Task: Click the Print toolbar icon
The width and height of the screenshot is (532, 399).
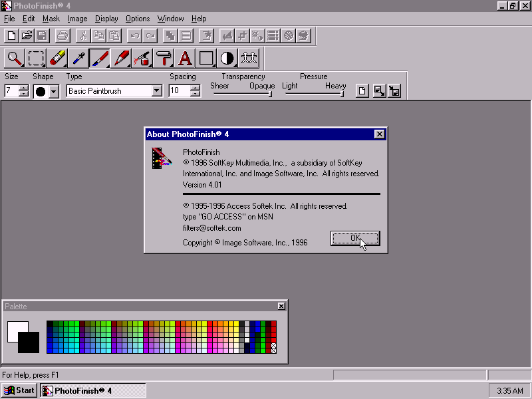Action: tap(63, 36)
